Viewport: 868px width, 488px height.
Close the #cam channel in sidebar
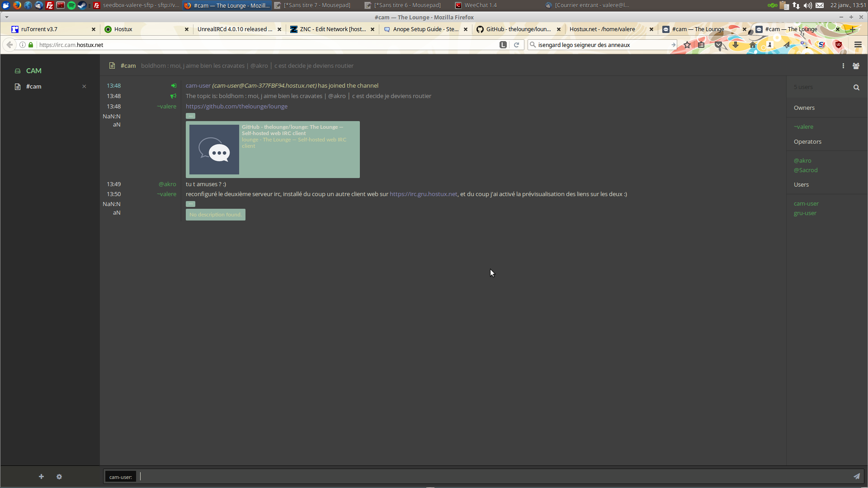tap(84, 86)
